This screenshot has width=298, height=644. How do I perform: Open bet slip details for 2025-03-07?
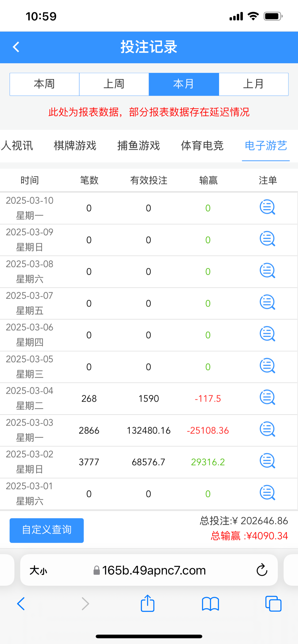pos(267,302)
